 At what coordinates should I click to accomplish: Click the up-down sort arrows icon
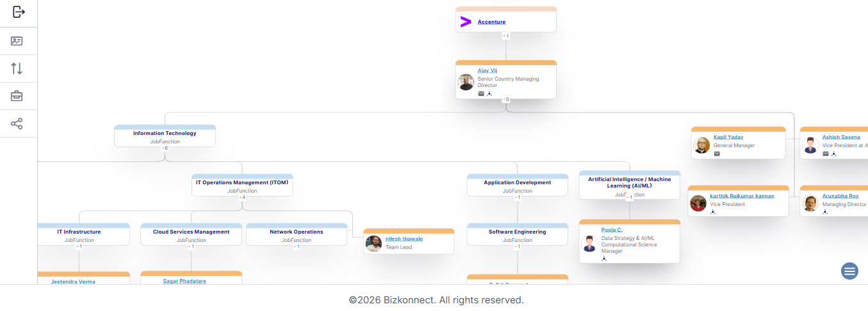click(17, 68)
